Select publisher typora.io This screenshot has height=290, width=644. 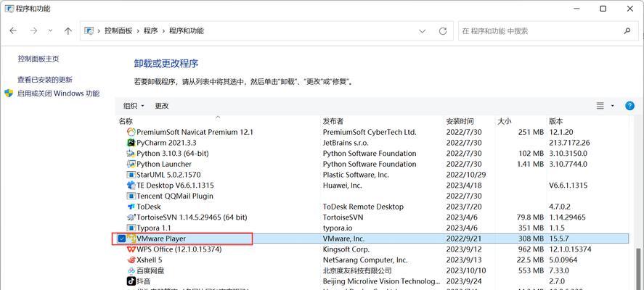[338, 228]
